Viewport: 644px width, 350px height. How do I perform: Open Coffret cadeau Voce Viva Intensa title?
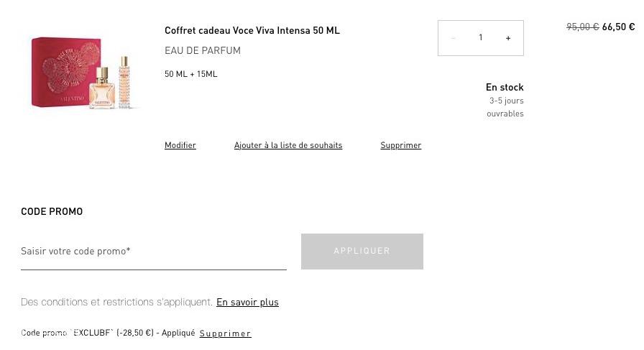[x=252, y=30]
